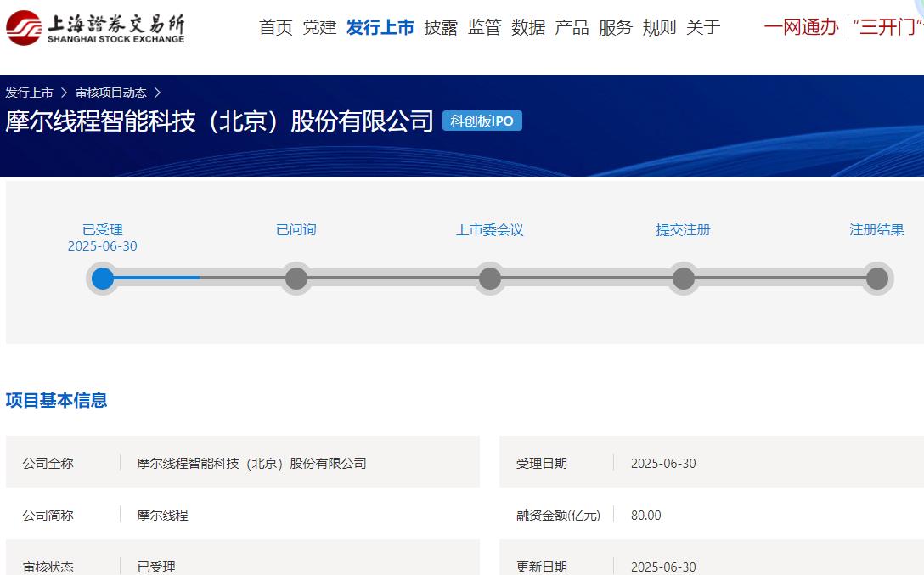Image resolution: width=924 pixels, height=575 pixels.
Task: Open the 监管 menu item
Action: click(484, 27)
